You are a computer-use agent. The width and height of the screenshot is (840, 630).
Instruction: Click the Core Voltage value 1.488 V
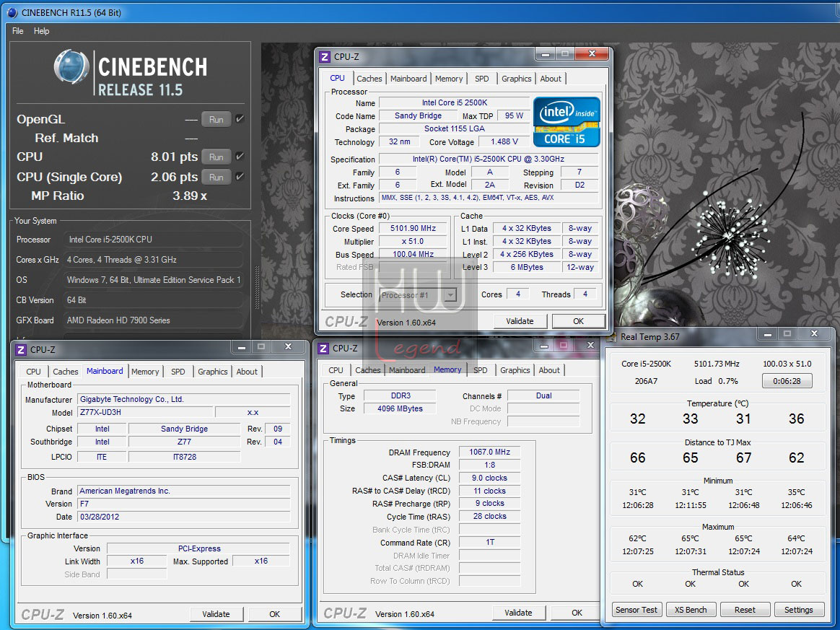tap(504, 142)
